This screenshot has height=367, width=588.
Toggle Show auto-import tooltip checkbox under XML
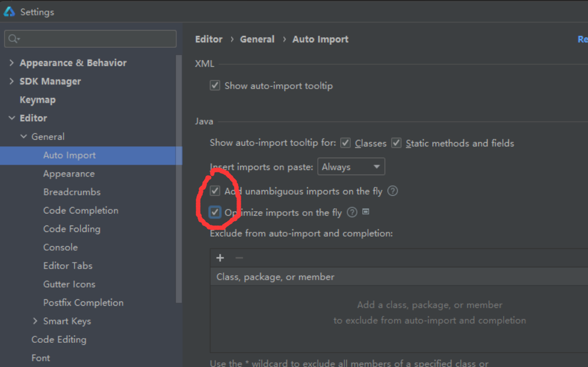coord(215,86)
